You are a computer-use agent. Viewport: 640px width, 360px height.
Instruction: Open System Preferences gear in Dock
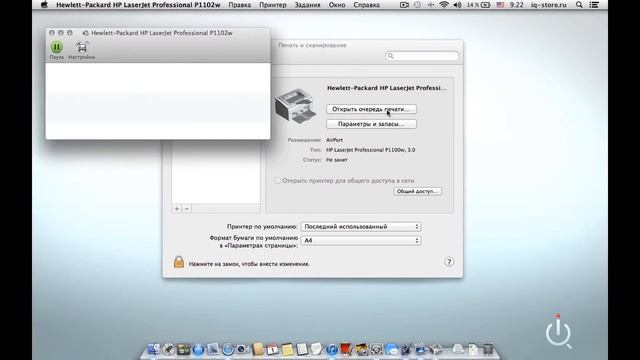[376, 349]
